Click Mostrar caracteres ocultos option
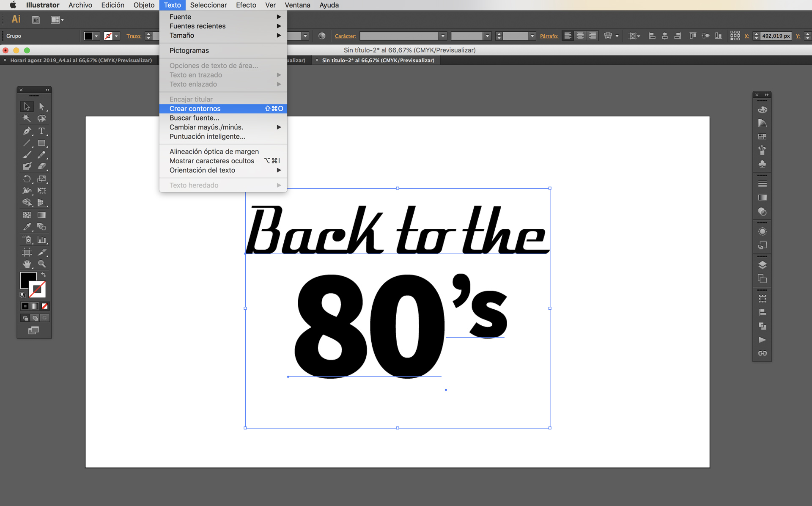812x506 pixels. (223, 161)
